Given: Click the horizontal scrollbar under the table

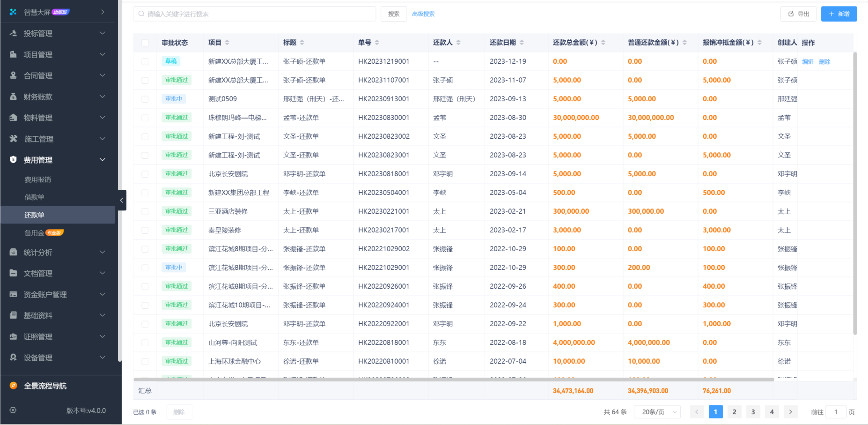Looking at the screenshot, I should [x=453, y=379].
